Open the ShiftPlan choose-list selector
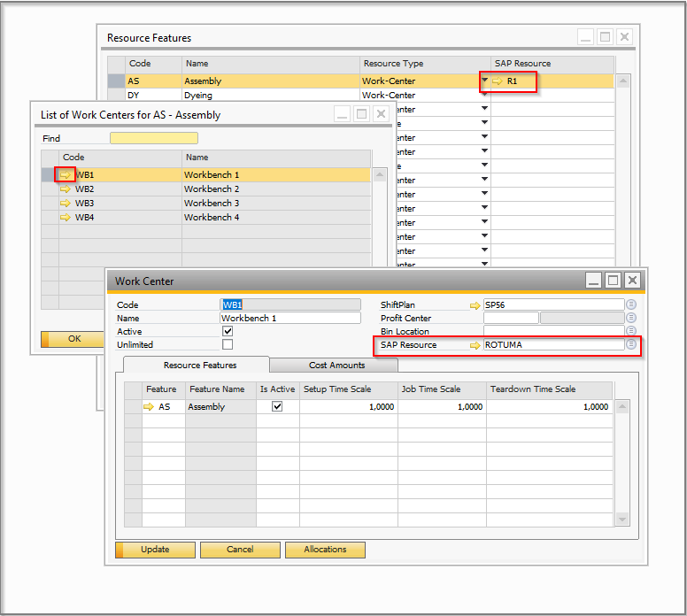 pyautogui.click(x=631, y=304)
